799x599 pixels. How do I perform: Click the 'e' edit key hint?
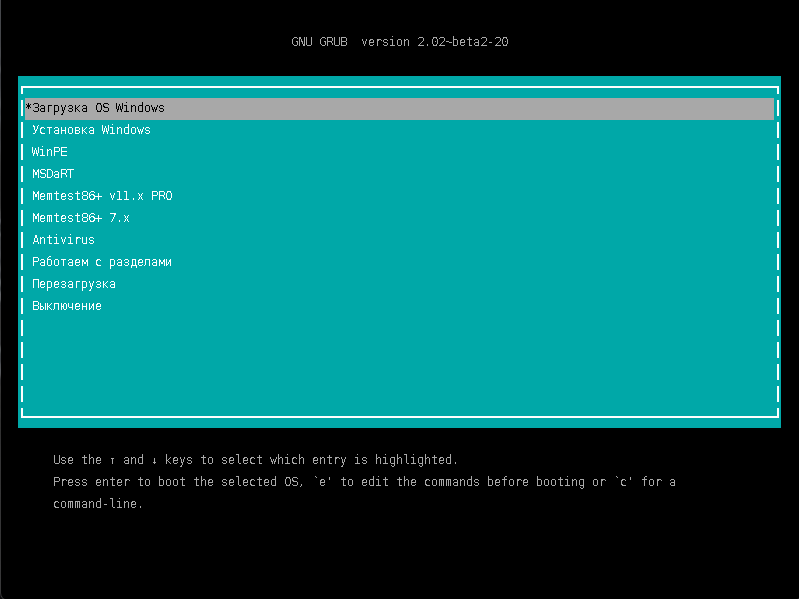(322, 482)
